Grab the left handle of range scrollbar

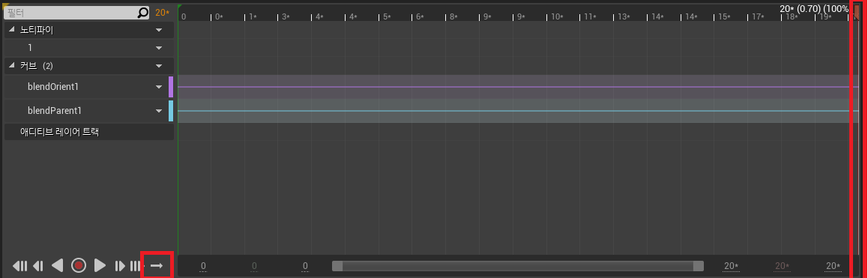pos(337,266)
